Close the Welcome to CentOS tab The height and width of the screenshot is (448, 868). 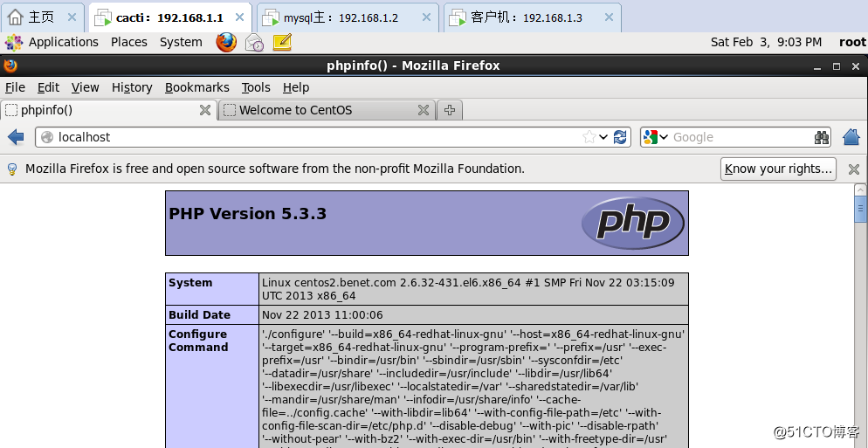tap(424, 110)
